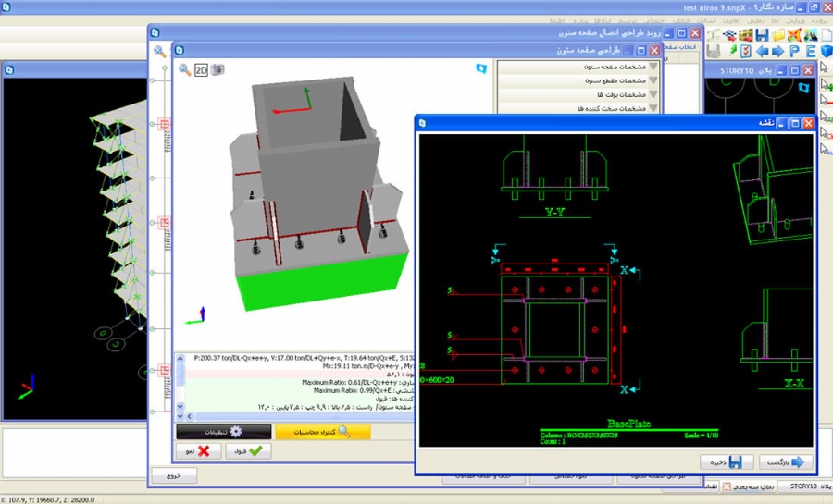Click the blue floppy disk save icon

[x=762, y=34]
